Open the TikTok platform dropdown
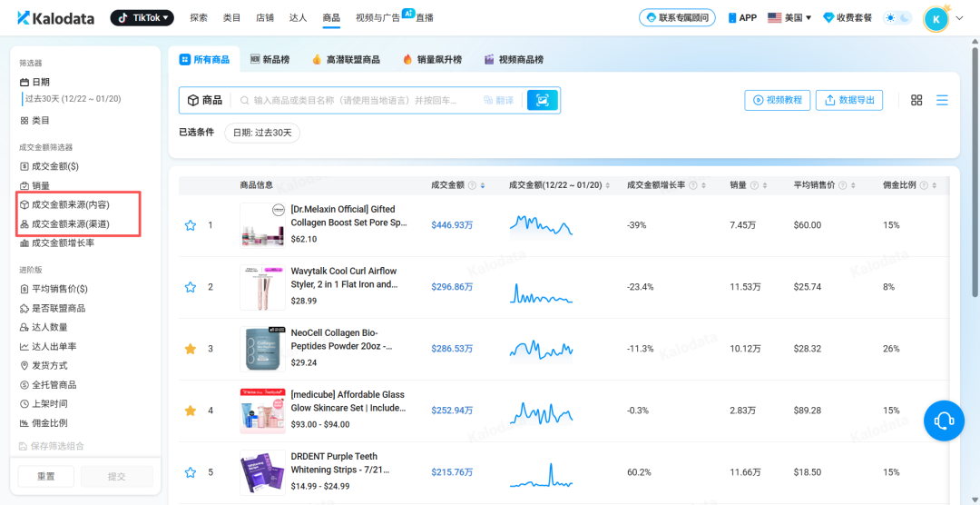 (x=142, y=18)
